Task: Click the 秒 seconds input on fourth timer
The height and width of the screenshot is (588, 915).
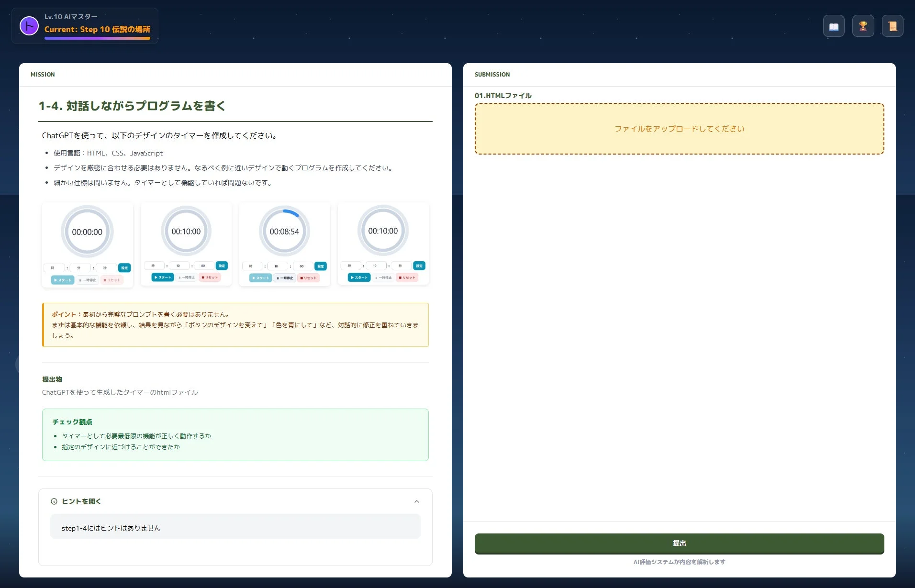Action: click(401, 266)
